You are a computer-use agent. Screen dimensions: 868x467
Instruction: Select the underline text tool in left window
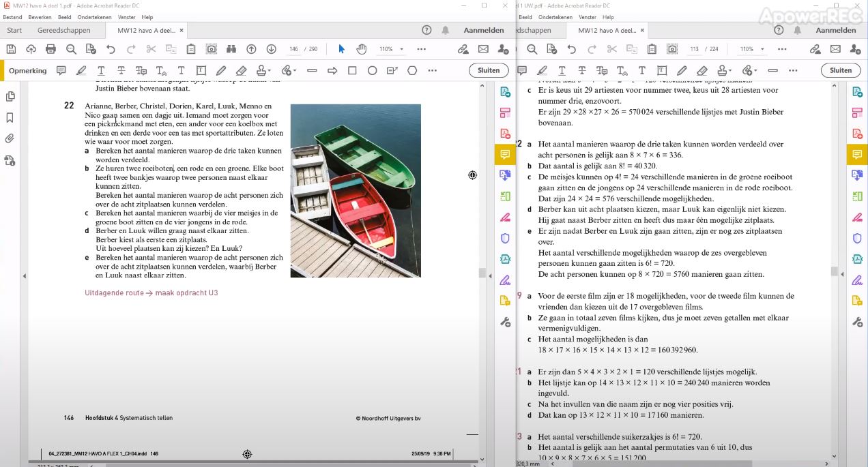pyautogui.click(x=101, y=70)
